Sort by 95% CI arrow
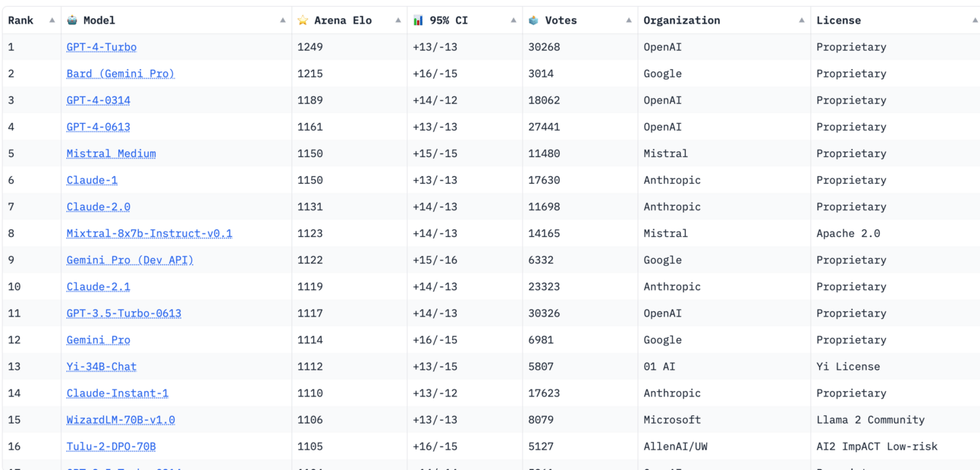The height and width of the screenshot is (470, 980). coord(514,21)
